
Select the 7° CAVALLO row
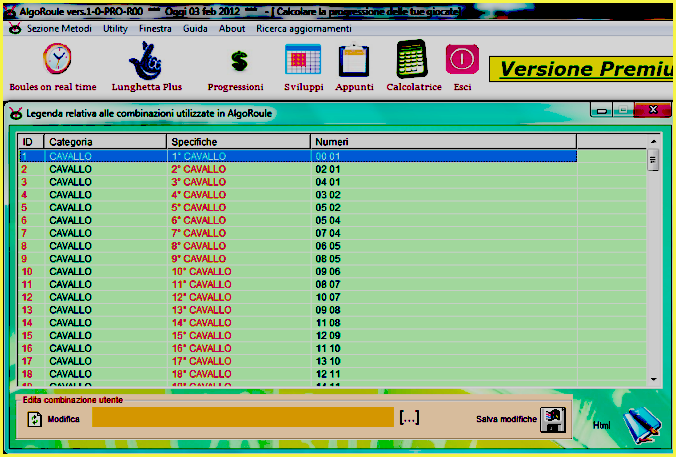(298, 233)
